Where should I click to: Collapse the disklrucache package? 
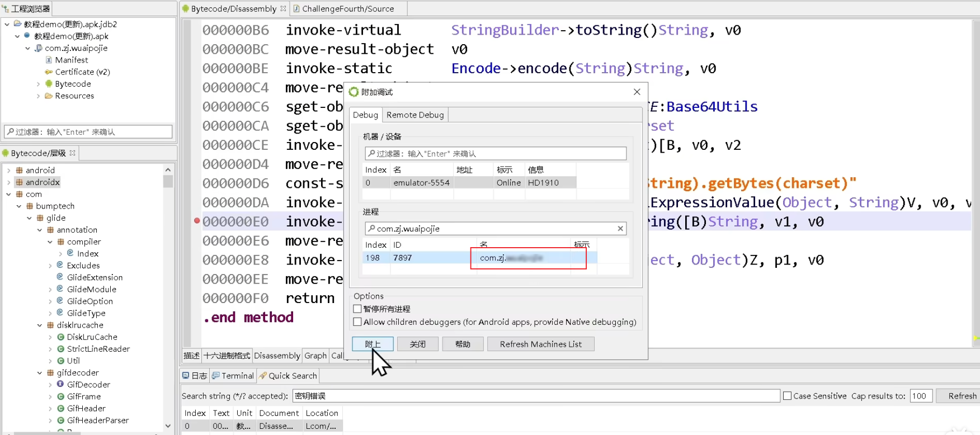40,325
